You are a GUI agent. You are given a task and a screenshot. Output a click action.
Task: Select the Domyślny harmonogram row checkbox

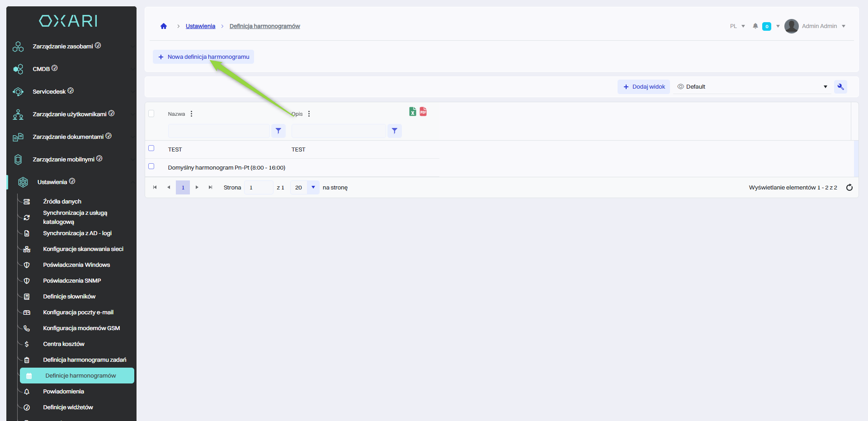[151, 166]
